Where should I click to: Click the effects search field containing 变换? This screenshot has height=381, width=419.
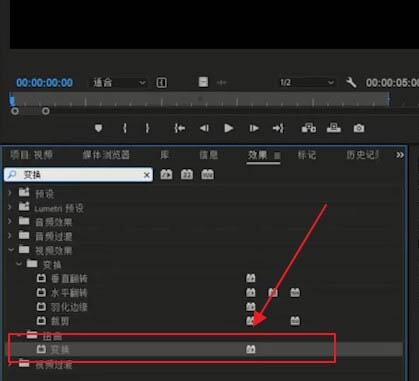tap(78, 175)
